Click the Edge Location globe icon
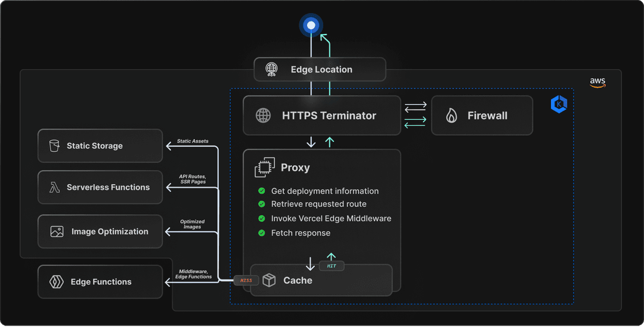Viewport: 644px width, 335px height. (271, 69)
